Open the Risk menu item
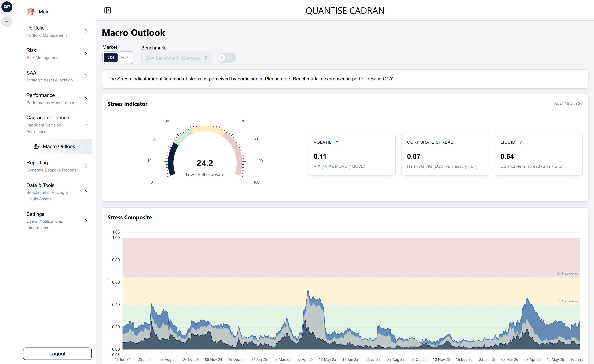 (57, 54)
